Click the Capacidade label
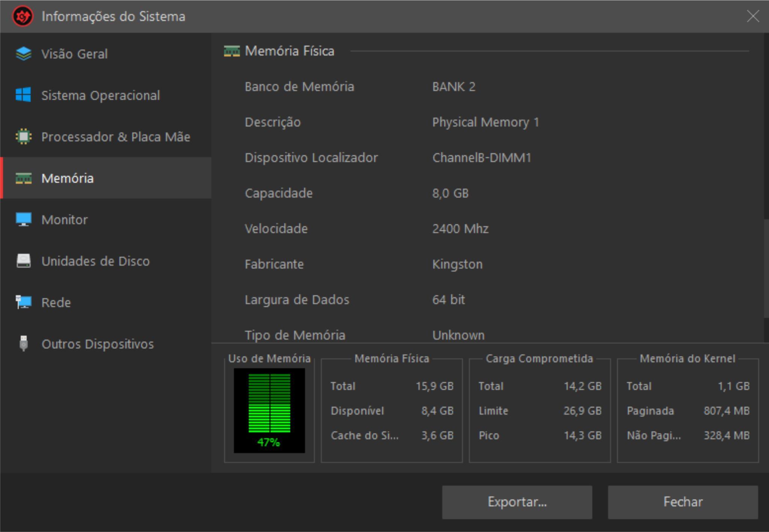769x532 pixels. pyautogui.click(x=279, y=194)
